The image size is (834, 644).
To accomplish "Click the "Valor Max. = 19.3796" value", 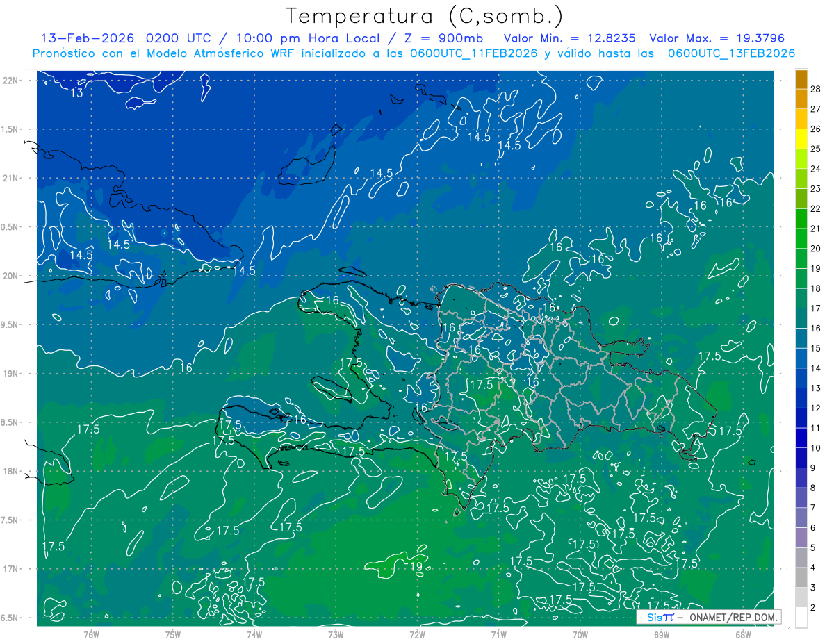I will (717, 38).
